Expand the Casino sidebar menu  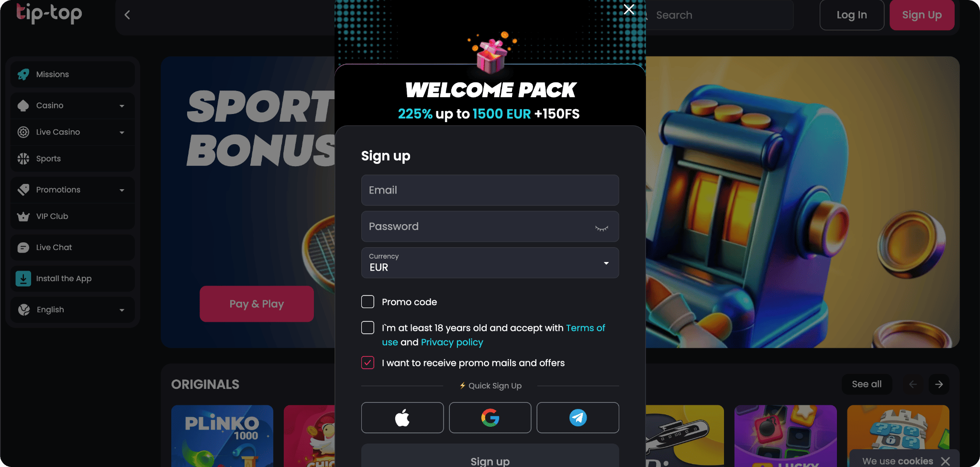coord(73,105)
